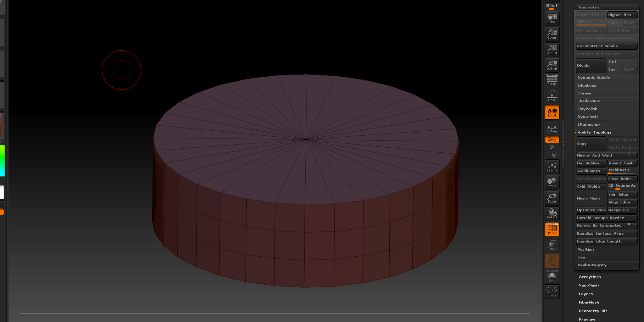This screenshot has height=322, width=644.
Task: Click Unweld Groups Border
Action: (606, 218)
